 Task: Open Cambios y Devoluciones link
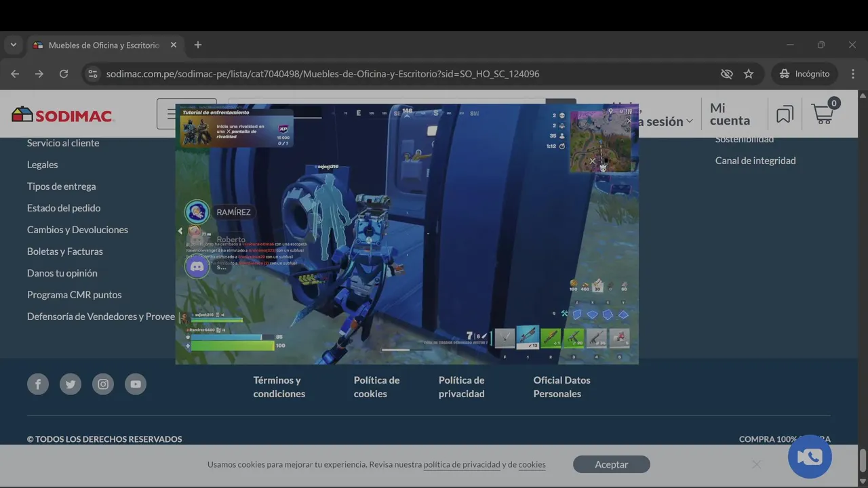click(x=77, y=230)
